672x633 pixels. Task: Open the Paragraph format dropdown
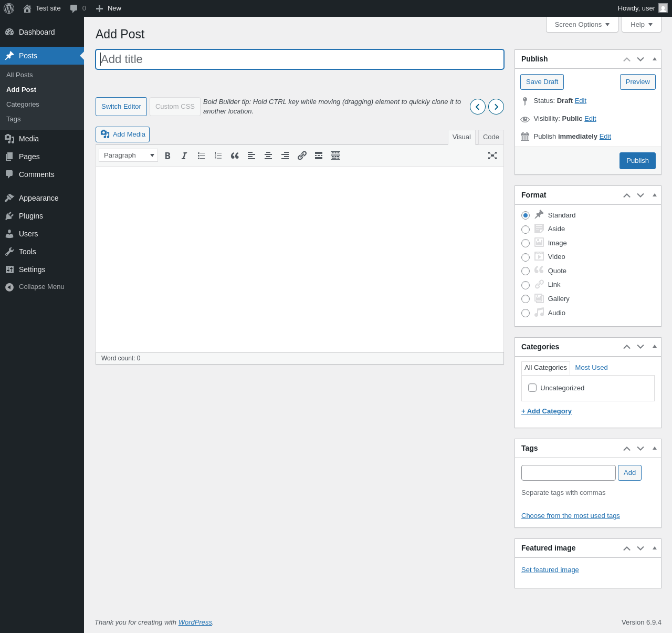(128, 155)
